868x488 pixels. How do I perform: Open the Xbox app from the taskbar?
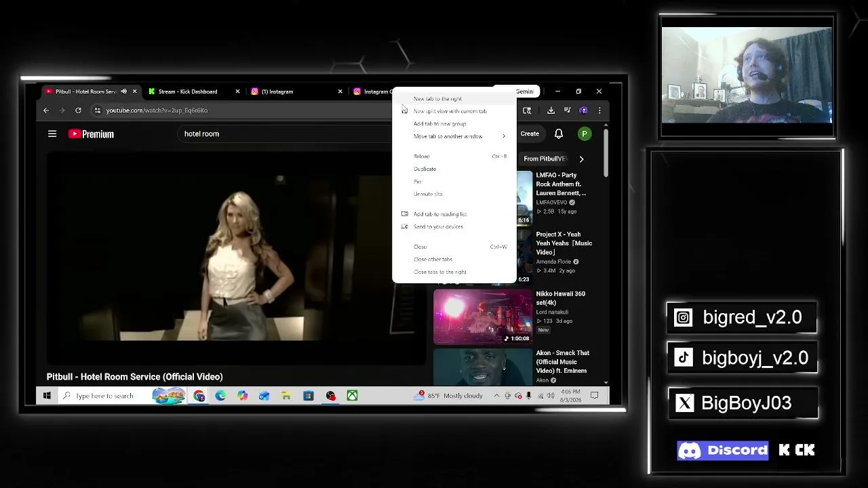[x=352, y=396]
